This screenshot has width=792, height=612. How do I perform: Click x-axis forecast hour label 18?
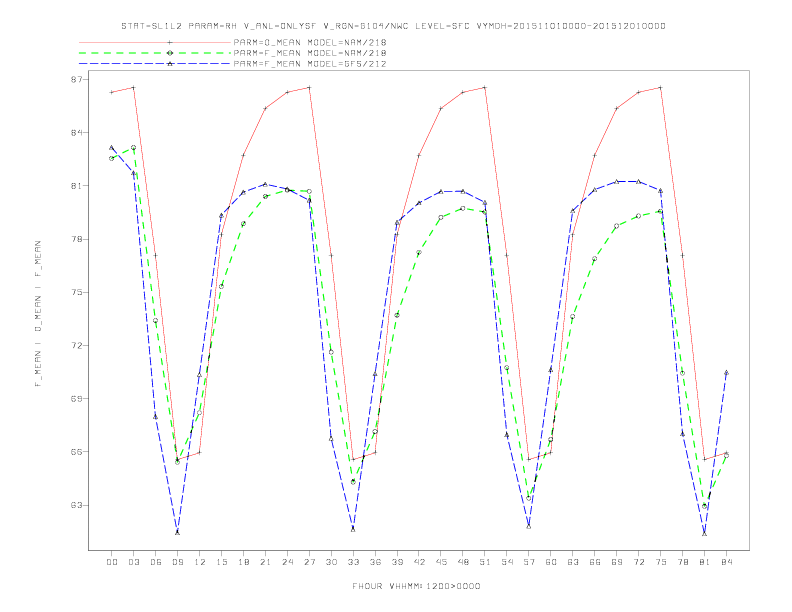tap(243, 562)
